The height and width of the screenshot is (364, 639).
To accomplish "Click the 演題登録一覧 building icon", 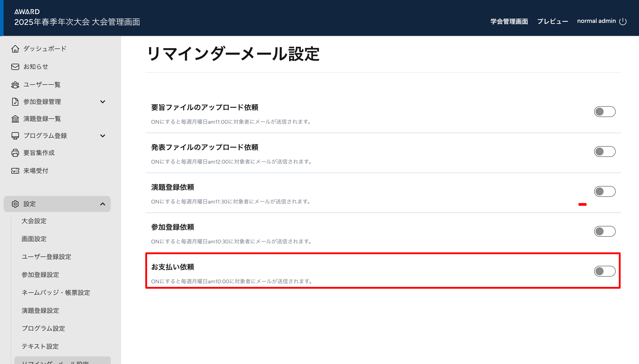I will (15, 119).
